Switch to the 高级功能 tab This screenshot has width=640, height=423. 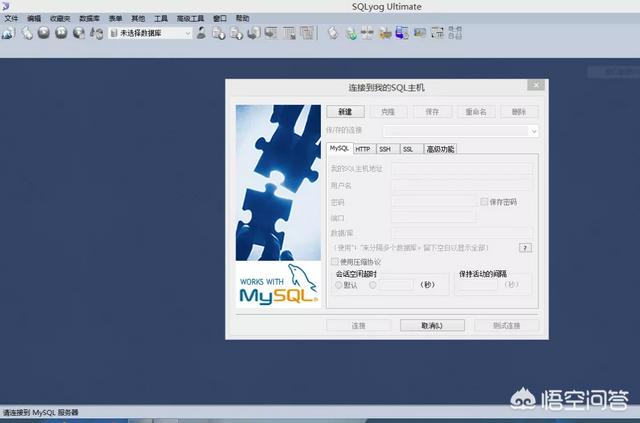click(439, 149)
